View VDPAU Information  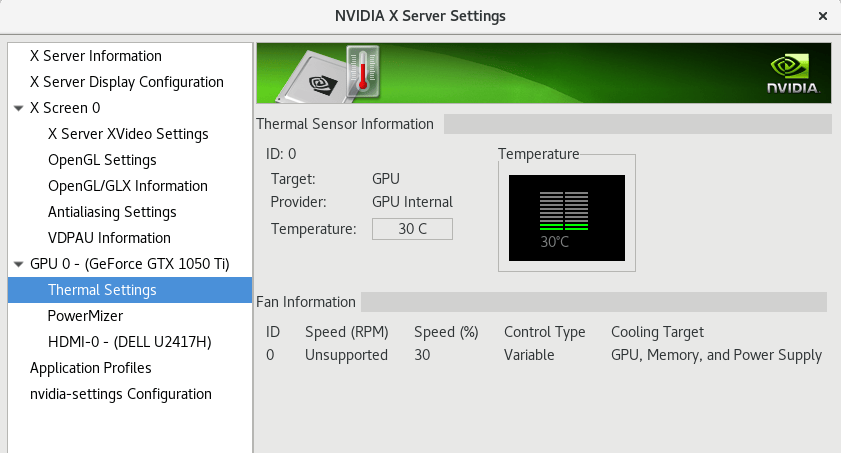[x=109, y=238]
